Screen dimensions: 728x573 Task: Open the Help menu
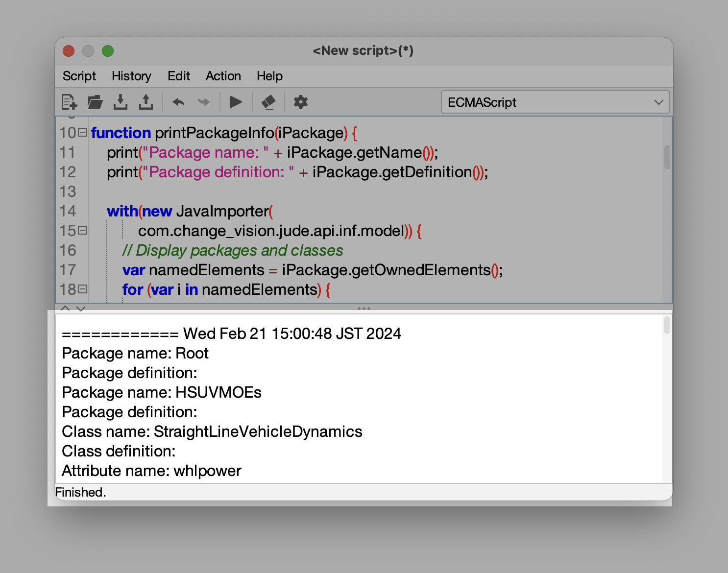269,76
